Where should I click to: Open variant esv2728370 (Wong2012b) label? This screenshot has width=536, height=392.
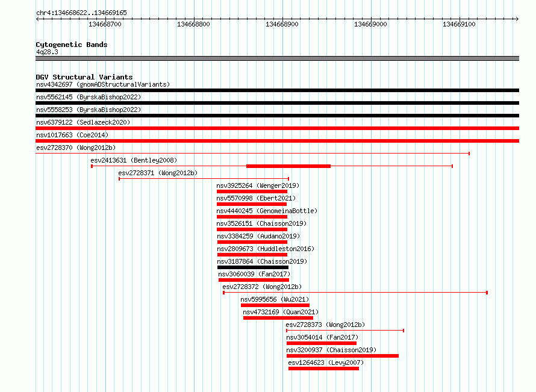(x=76, y=148)
